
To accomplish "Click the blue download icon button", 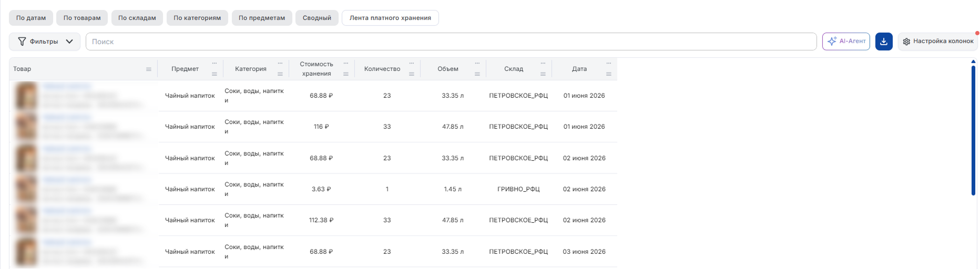I will 884,42.
